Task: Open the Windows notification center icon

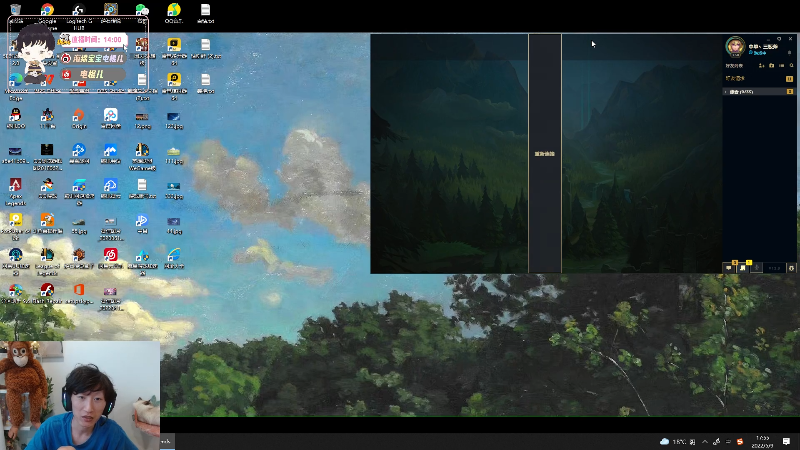Action: coord(786,441)
